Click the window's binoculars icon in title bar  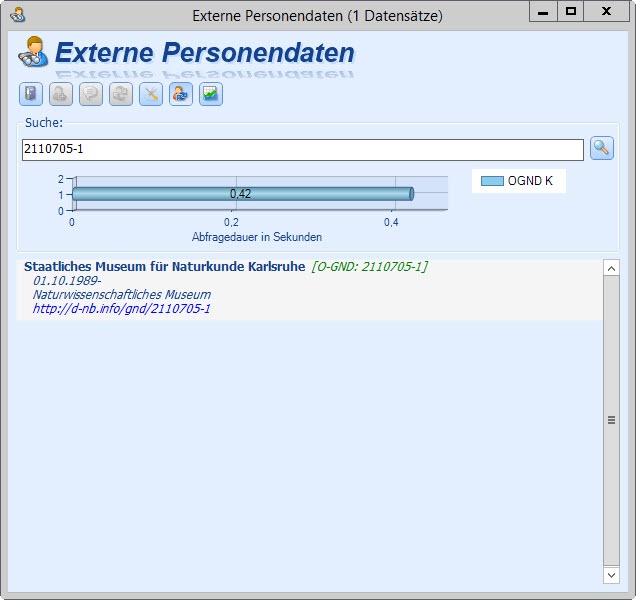[x=18, y=15]
